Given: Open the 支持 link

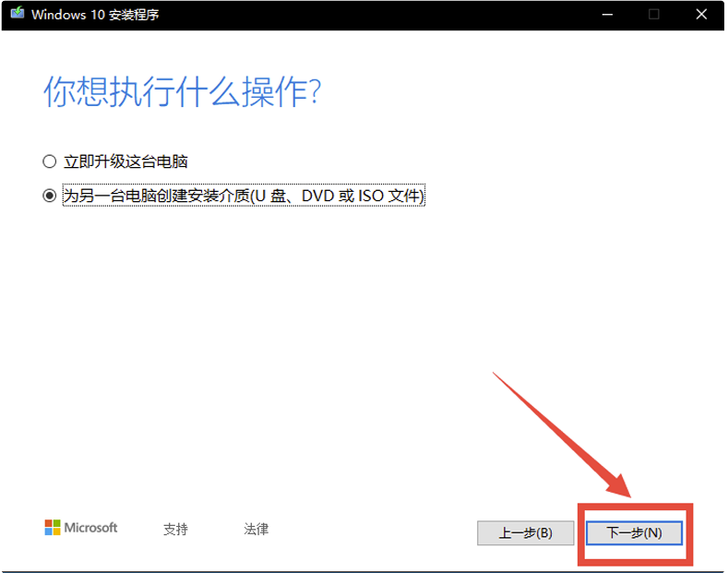Looking at the screenshot, I should pyautogui.click(x=175, y=529).
